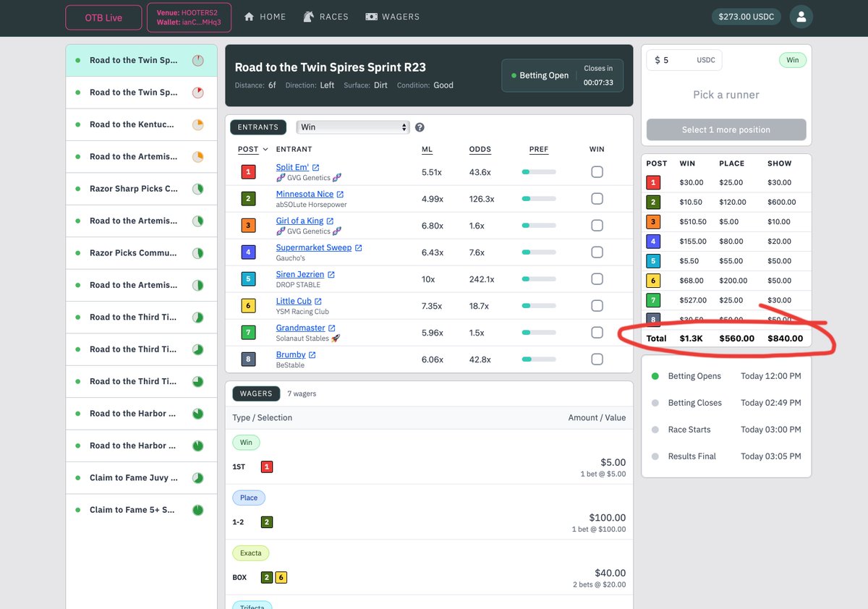Click post 7 green badge in entrants

coord(248,333)
